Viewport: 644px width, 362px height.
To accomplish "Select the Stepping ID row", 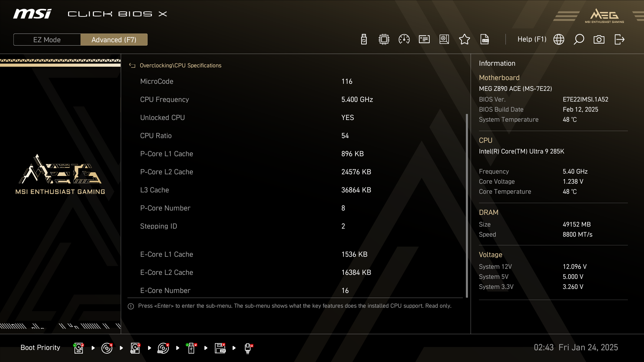I will [x=295, y=226].
